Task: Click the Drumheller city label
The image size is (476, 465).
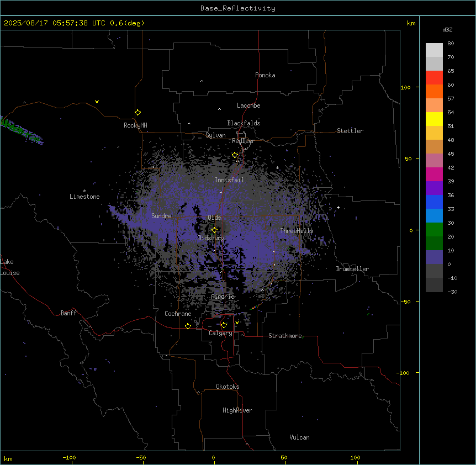Action: coord(352,269)
